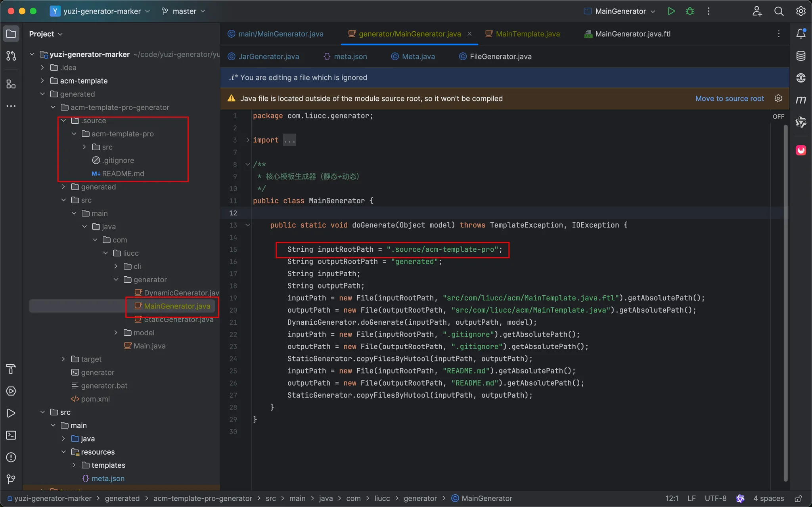Open Search Everywhere magnifier icon
The image size is (812, 507).
coord(779,11)
